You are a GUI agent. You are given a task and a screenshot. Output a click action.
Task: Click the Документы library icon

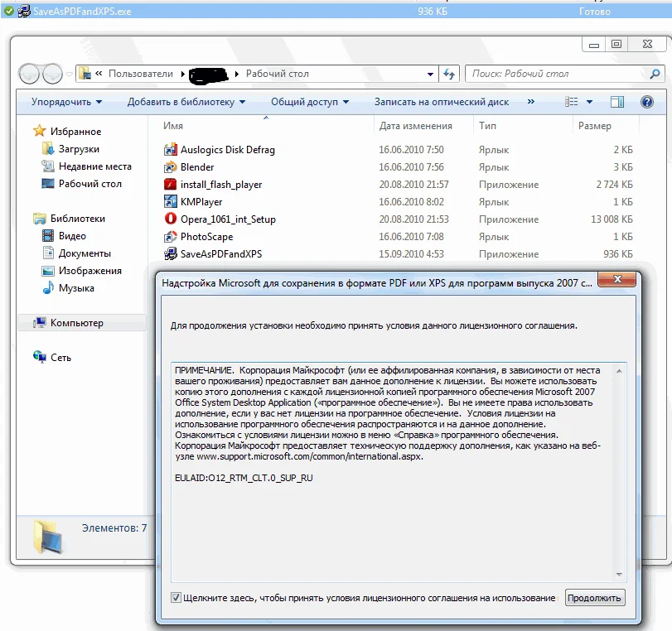[47, 253]
